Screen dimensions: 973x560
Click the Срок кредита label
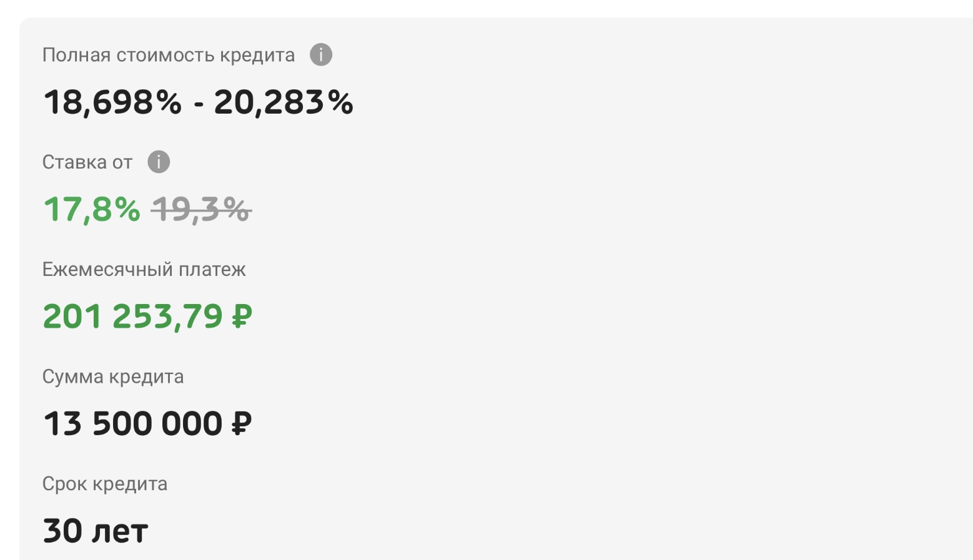(x=105, y=484)
